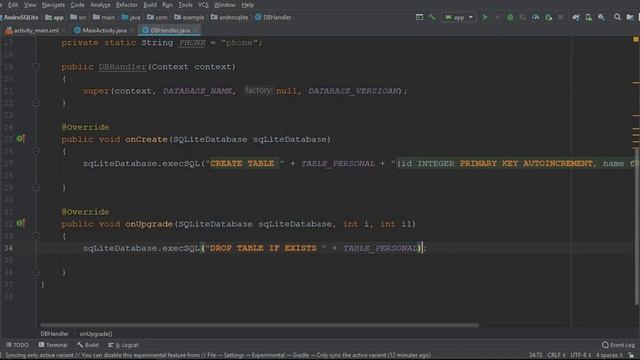
Task: Click the Make Project hammer icon
Action: [432, 17]
